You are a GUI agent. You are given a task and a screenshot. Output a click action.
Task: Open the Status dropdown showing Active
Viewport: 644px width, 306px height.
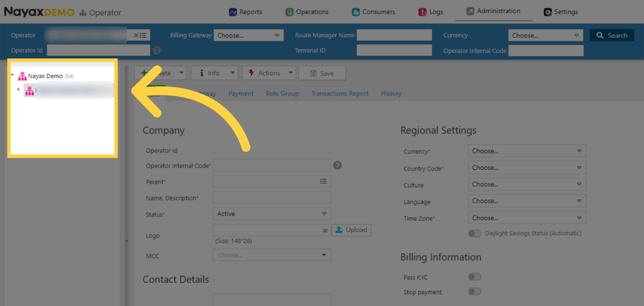[x=272, y=214]
